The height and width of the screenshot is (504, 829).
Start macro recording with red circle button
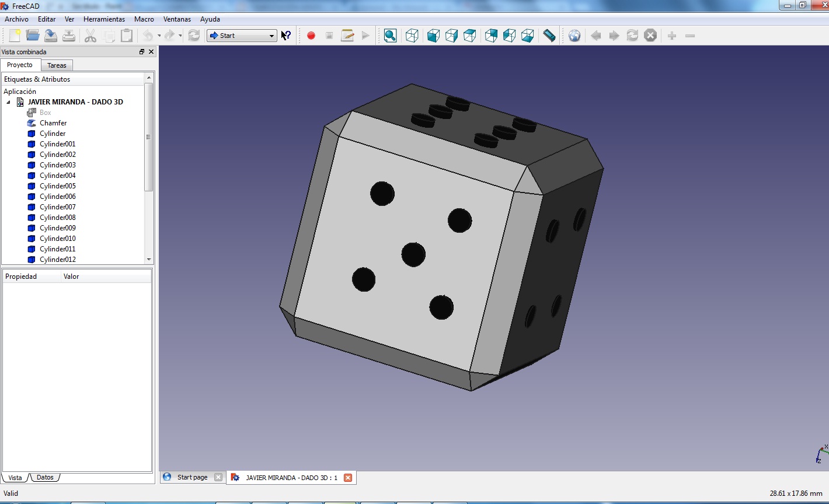click(311, 36)
